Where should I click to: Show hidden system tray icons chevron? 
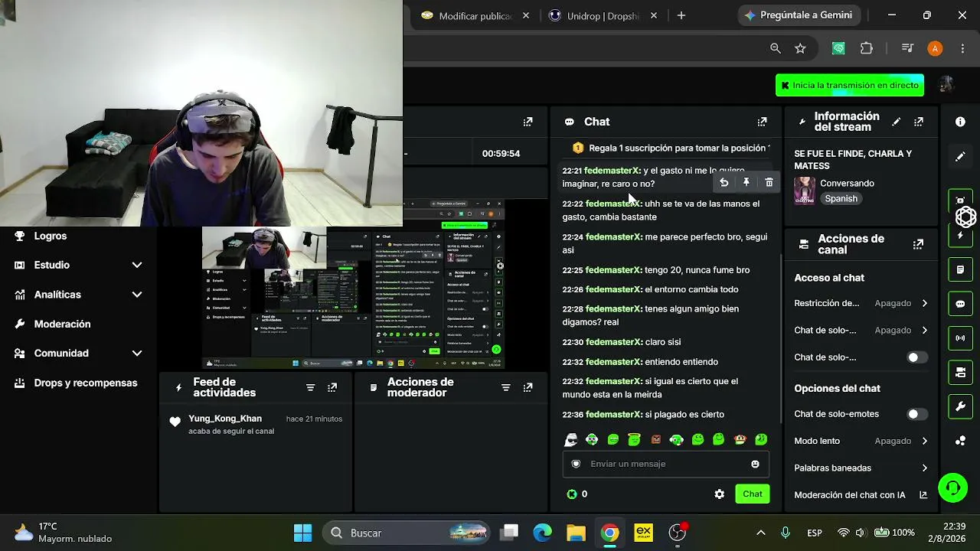(760, 533)
